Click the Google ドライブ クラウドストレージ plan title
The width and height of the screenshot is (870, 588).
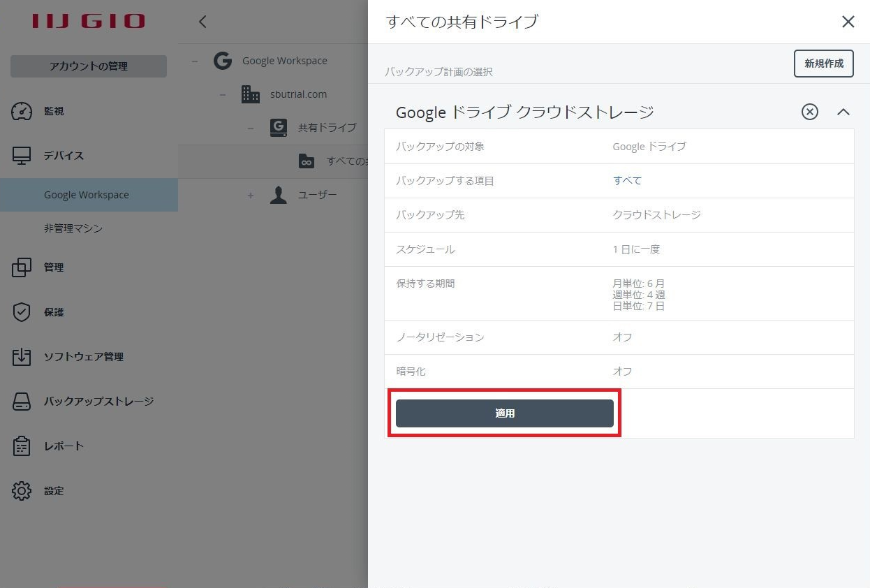coord(525,112)
